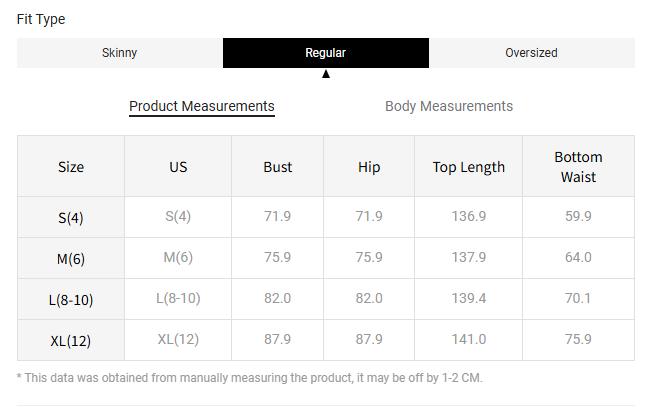663x407 pixels.
Task: Click the S(4) size row label
Action: tap(71, 217)
